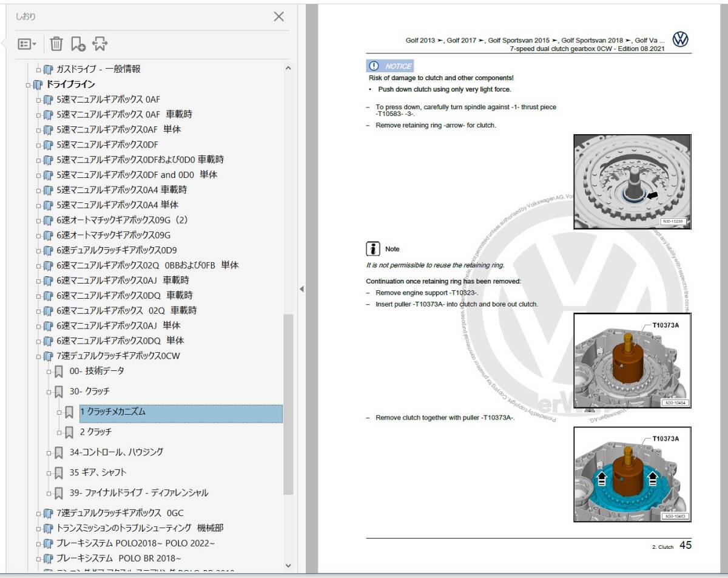Click text 'Remove engine support -T10323-.'
This screenshot has width=728, height=578.
click(x=427, y=293)
